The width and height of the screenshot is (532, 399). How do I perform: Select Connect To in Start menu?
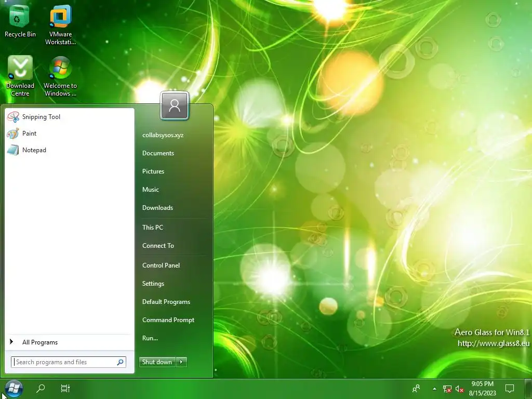pyautogui.click(x=158, y=246)
